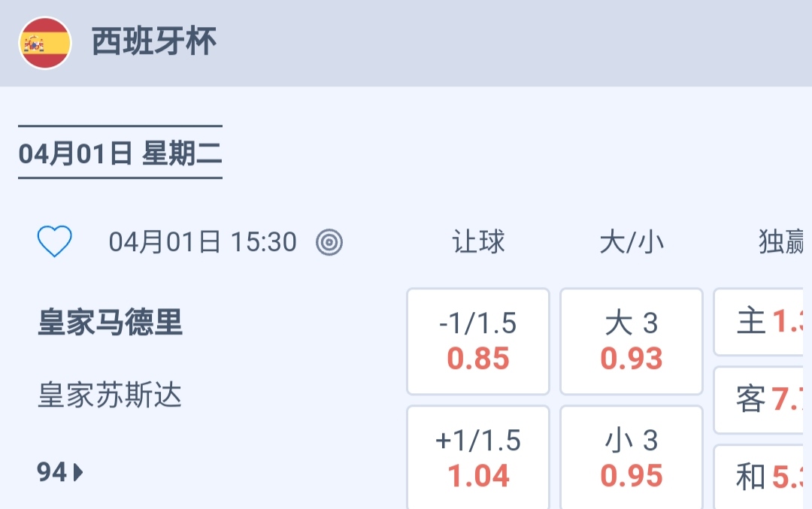This screenshot has height=509, width=812.
Task: Favorite the match with heart icon
Action: 55,242
